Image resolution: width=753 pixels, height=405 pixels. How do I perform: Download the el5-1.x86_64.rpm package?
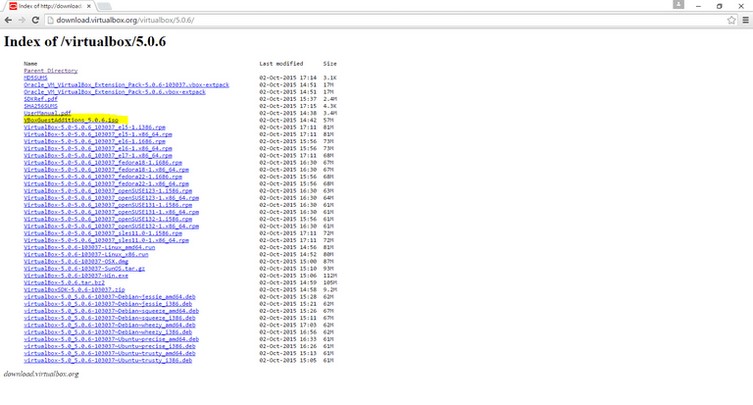pos(98,134)
